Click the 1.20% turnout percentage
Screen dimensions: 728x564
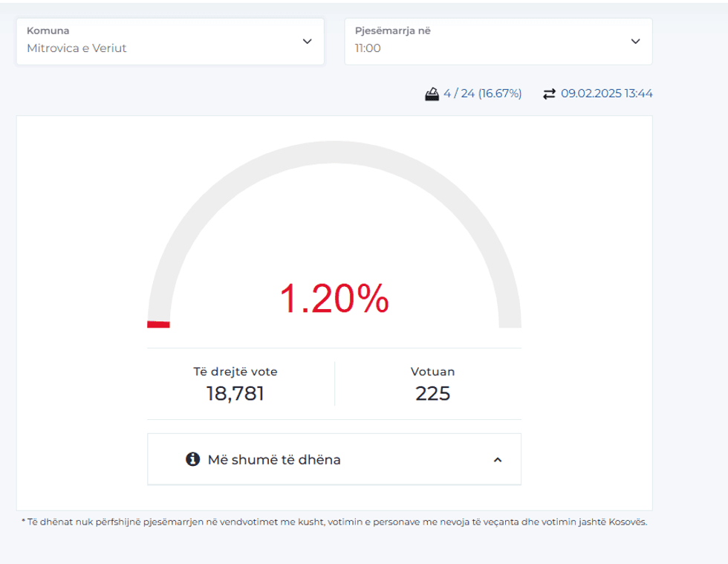pos(334,299)
